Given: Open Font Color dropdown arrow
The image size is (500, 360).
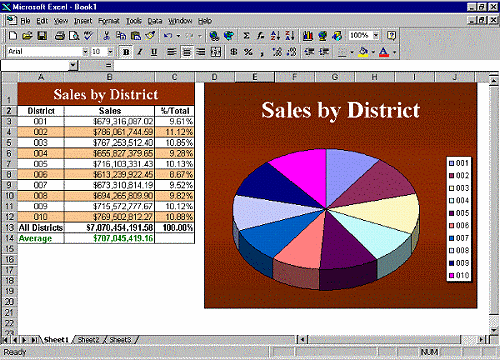Looking at the screenshot, I should coord(394,52).
